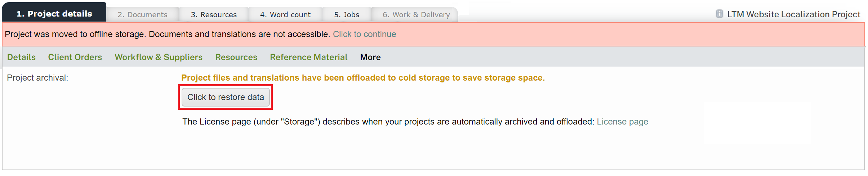The image size is (868, 176).
Task: Click the 'Project archival:' label
Action: click(x=37, y=78)
